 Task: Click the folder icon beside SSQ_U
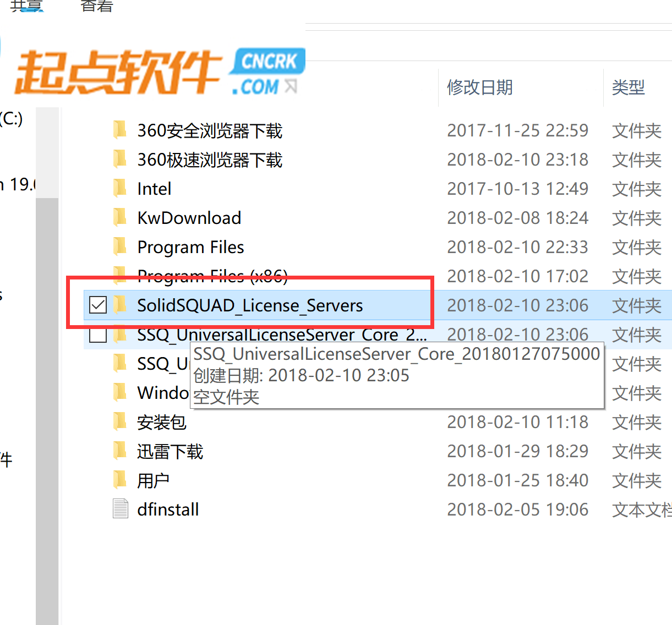(120, 364)
